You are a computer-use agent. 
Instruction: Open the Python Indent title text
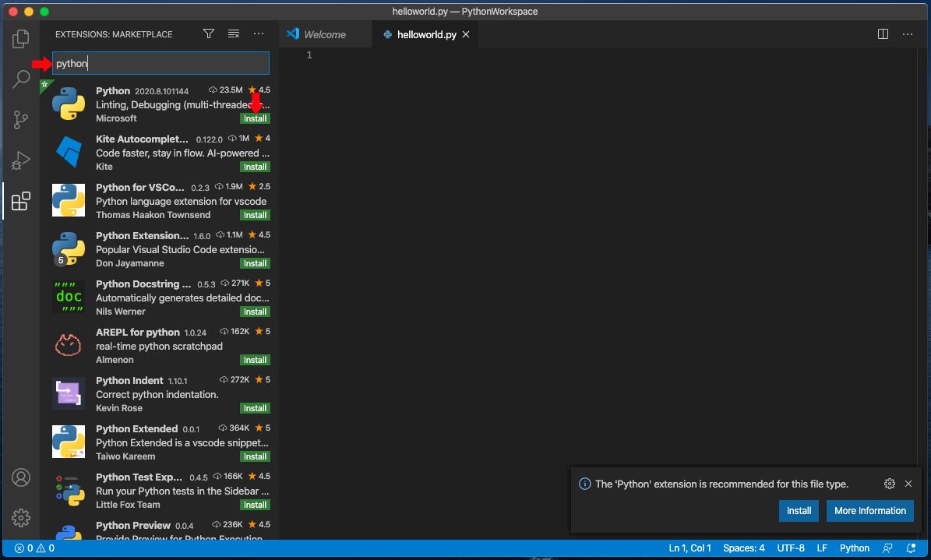pos(129,381)
